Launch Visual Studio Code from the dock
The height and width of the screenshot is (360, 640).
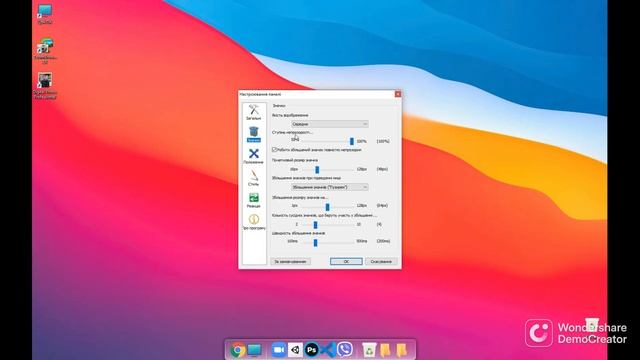tap(328, 350)
